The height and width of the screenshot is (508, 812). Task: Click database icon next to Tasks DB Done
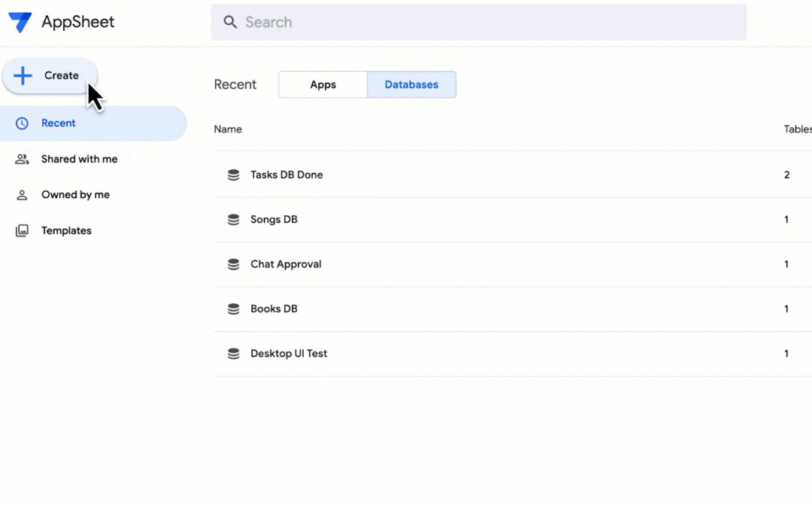pyautogui.click(x=234, y=175)
